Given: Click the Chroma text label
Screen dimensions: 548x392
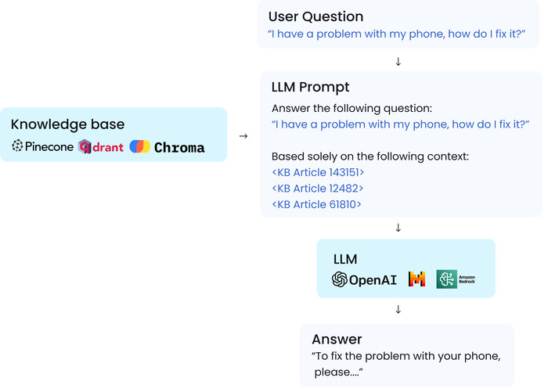Looking at the screenshot, I should [x=179, y=147].
